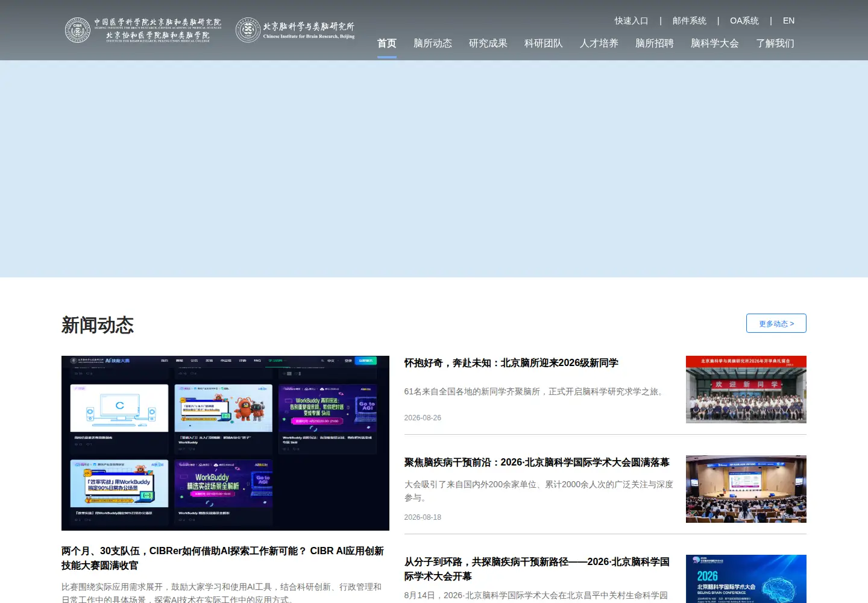Screen dimensions: 868x603
Task: Click the CIBR Chinese Academy logo
Action: point(143,30)
